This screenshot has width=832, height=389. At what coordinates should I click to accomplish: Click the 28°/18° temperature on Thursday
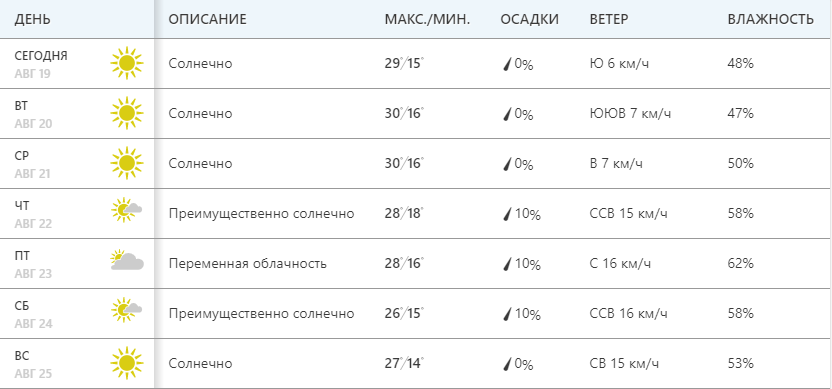click(404, 214)
